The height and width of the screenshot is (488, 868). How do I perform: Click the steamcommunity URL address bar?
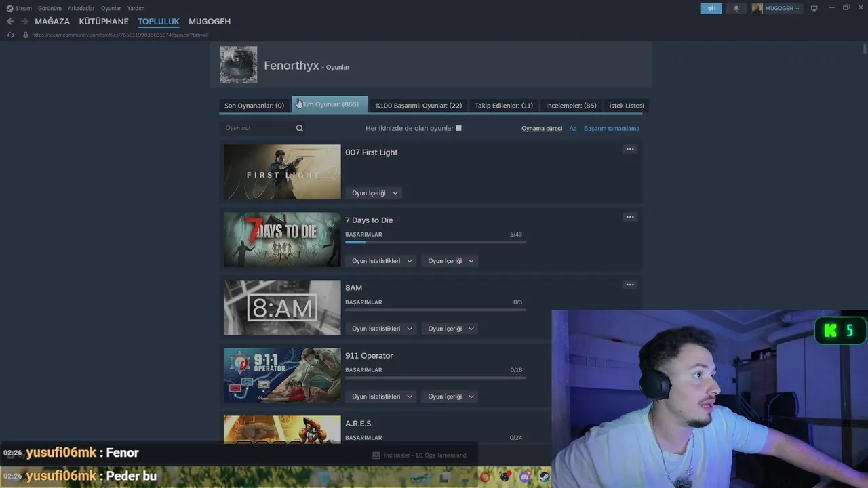click(x=120, y=35)
